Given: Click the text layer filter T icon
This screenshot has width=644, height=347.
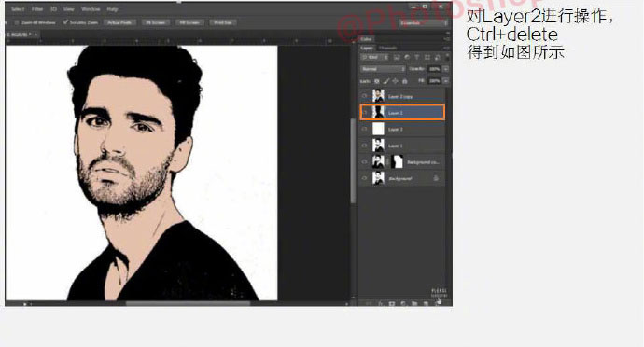Looking at the screenshot, I should tap(417, 57).
